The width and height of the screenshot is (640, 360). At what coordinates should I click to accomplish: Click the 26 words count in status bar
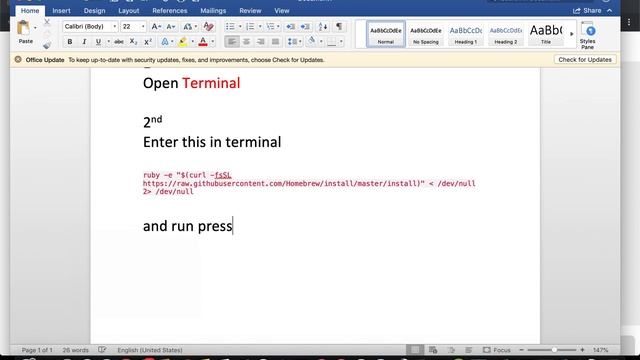76,350
